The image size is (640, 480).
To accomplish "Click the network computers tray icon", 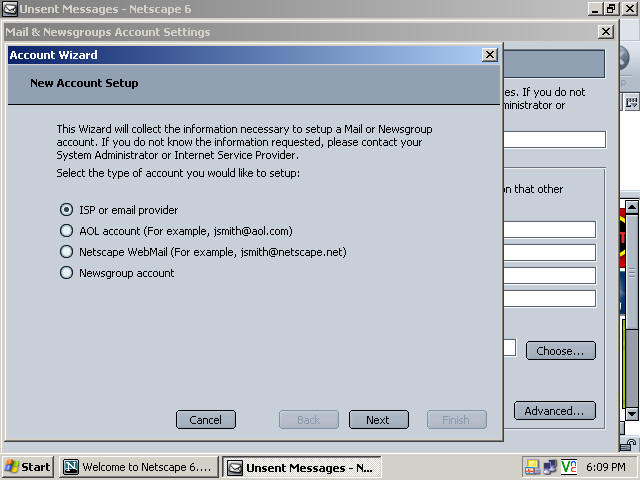I will tap(550, 467).
